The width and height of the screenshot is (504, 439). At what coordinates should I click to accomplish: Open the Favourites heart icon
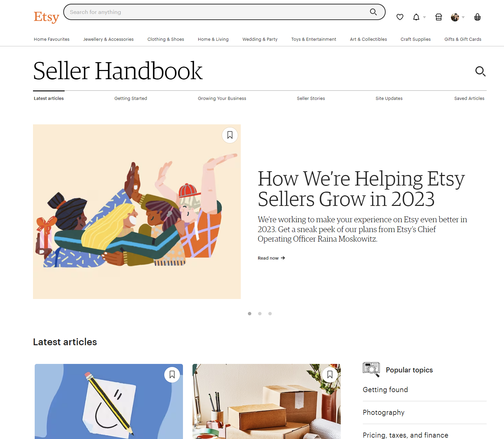(x=400, y=17)
